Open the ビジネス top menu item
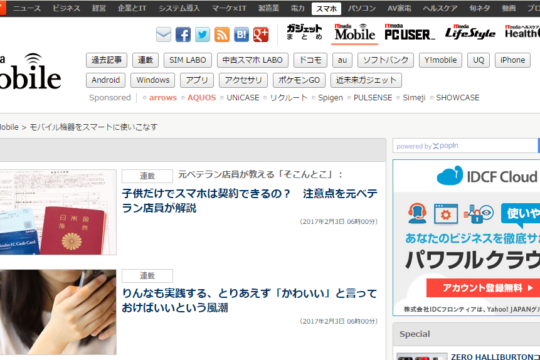Viewport: 540px width, 360px height. click(x=66, y=8)
